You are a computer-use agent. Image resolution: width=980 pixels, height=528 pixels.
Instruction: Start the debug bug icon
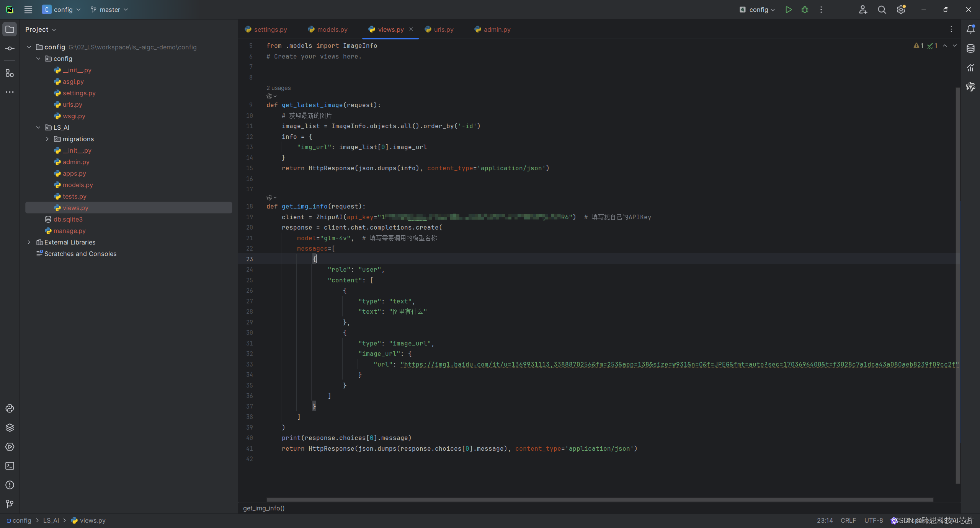click(x=805, y=10)
